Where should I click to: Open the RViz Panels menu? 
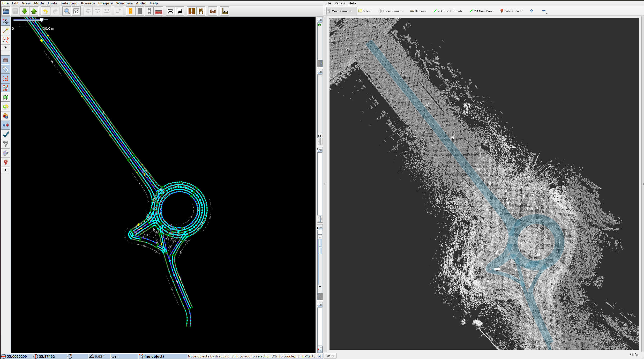tap(340, 3)
